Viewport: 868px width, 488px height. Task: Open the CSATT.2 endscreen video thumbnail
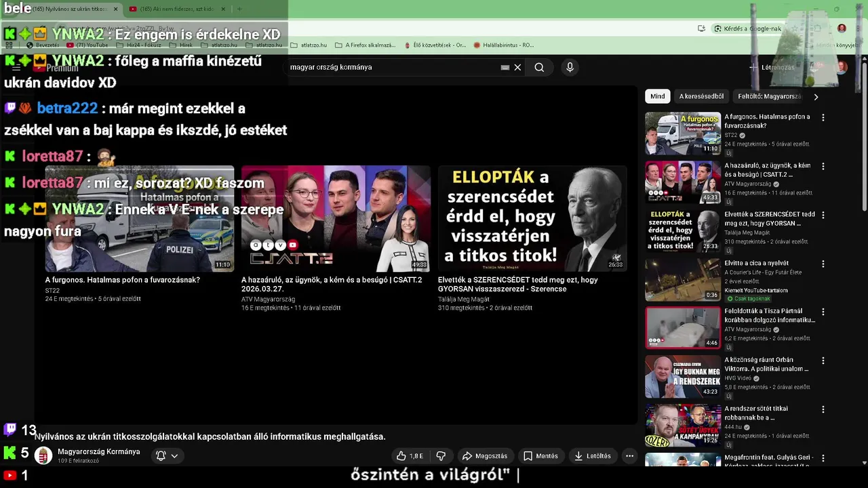pos(336,218)
